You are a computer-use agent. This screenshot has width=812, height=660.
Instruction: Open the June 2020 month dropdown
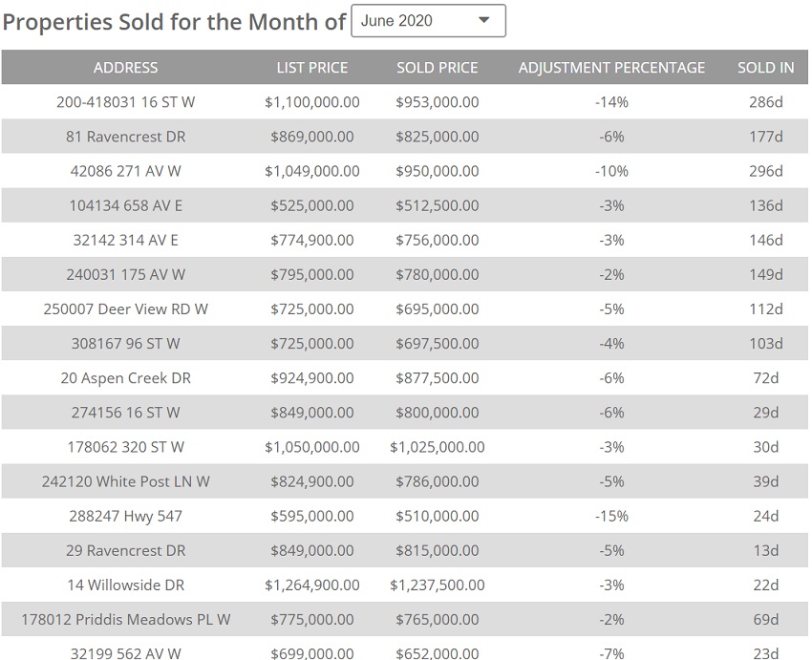tap(428, 21)
